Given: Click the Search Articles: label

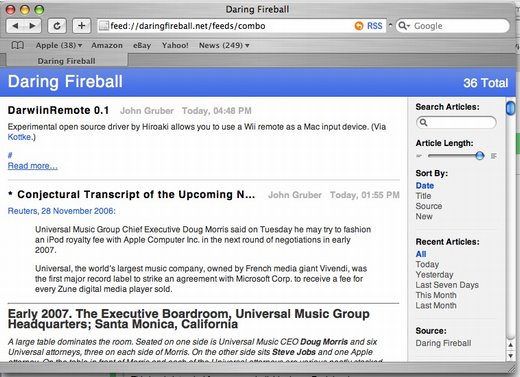Looking at the screenshot, I should 447,107.
